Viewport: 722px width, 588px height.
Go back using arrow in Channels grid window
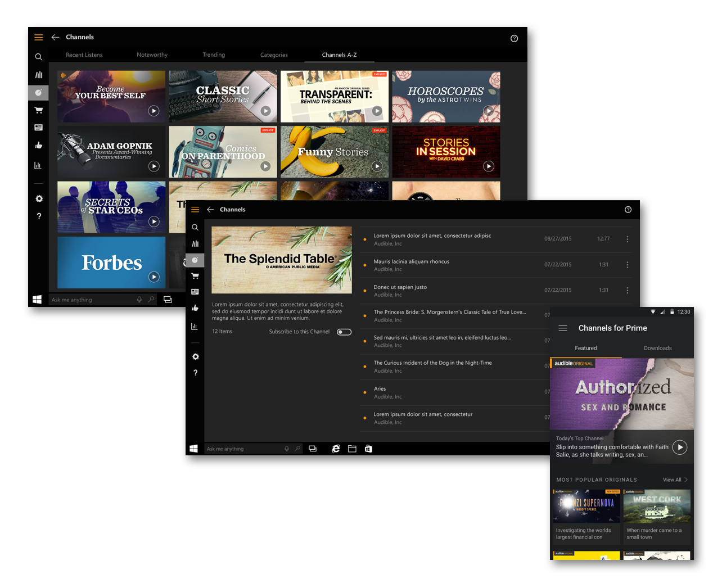pos(55,37)
